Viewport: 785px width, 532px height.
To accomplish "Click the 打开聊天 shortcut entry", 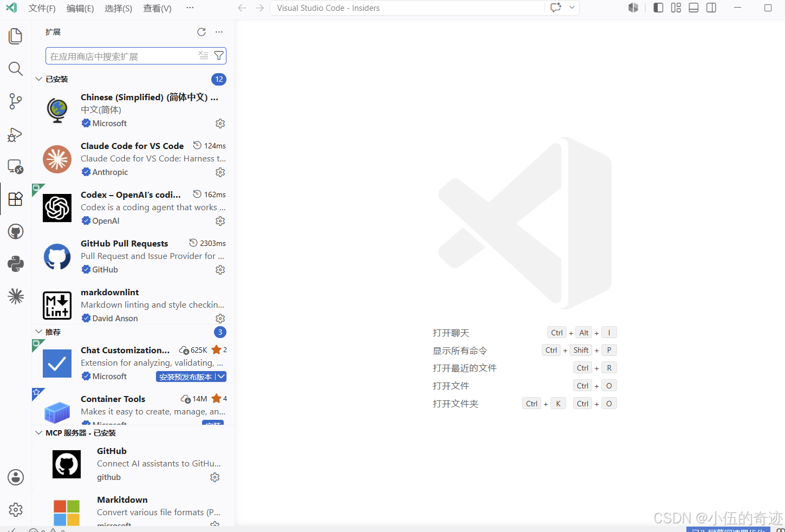I will [451, 333].
